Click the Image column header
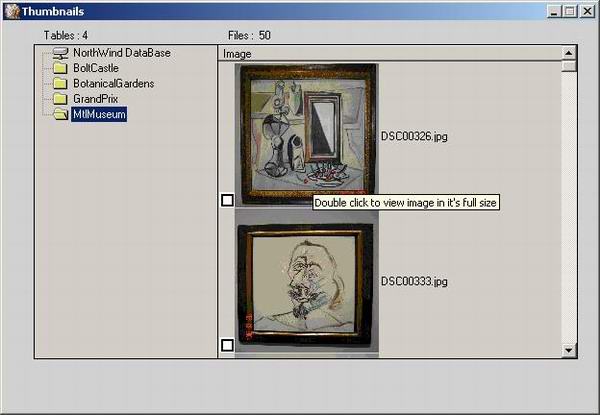 pyautogui.click(x=390, y=54)
